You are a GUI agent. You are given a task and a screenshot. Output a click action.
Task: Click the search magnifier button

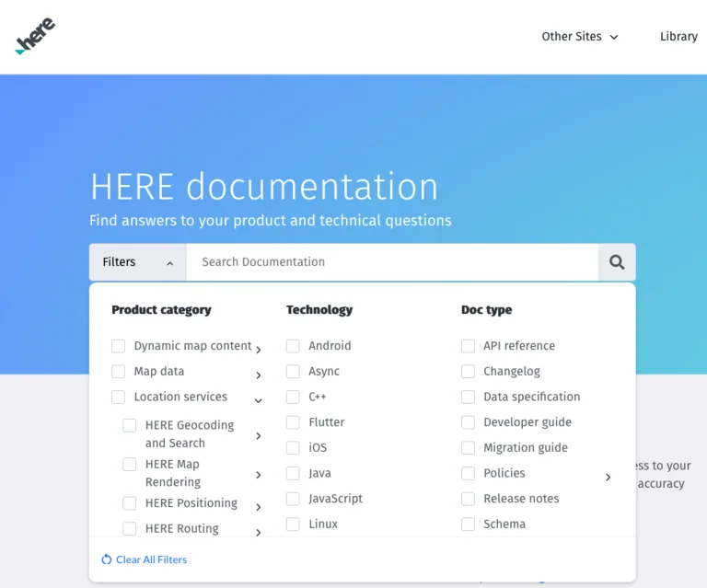[617, 262]
